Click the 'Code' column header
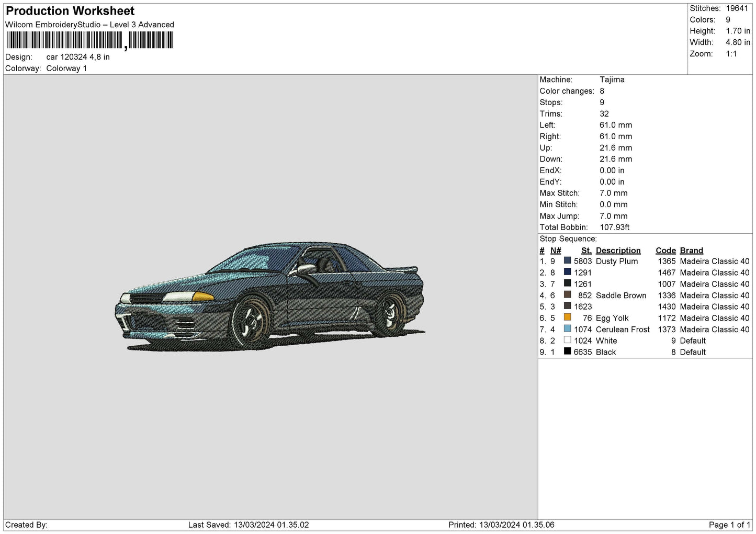This screenshot has width=756, height=534. point(665,251)
